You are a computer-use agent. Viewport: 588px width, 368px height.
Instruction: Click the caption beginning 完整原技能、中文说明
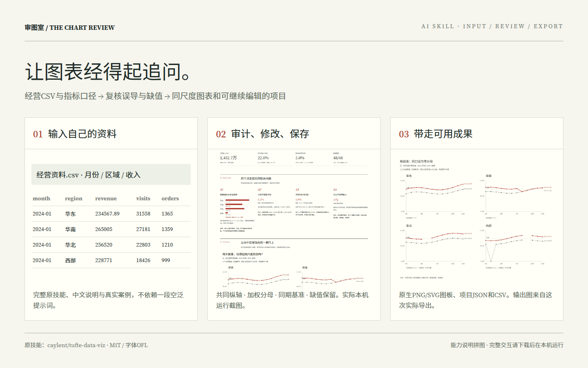[108, 300]
